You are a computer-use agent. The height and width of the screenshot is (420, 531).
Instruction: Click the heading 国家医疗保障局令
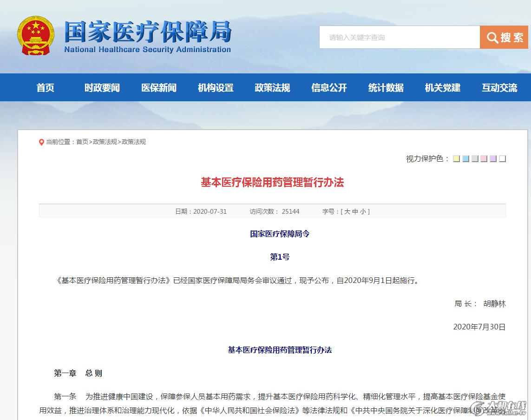[x=280, y=234]
